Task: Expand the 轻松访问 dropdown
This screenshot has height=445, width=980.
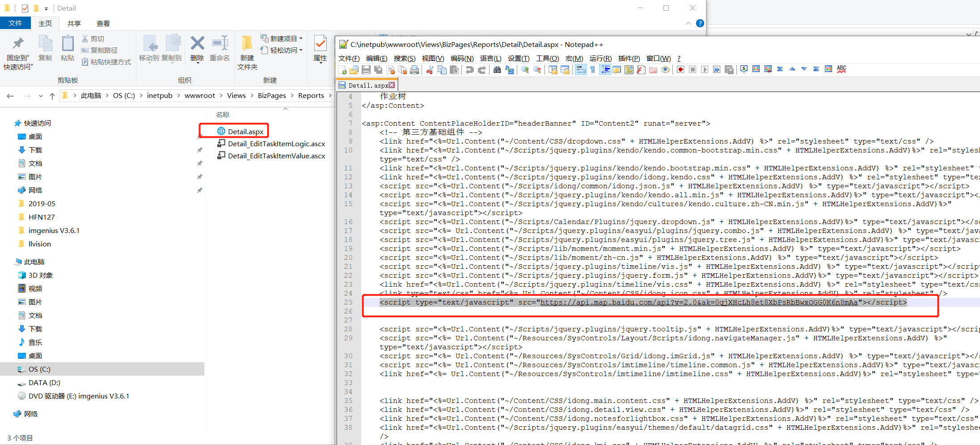Action: [301, 50]
